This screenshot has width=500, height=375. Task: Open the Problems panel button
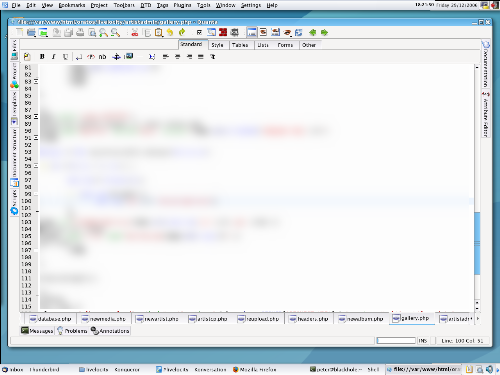(x=72, y=331)
